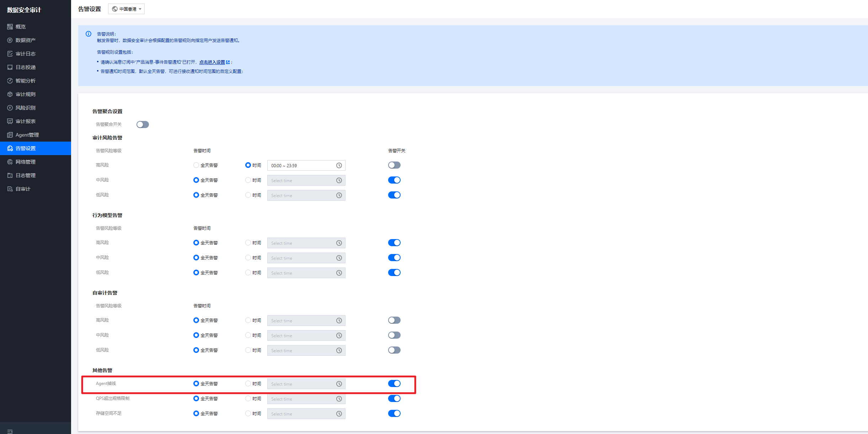Follow the 点击进入设置 link
Screen dimensions: 868x434
point(212,62)
